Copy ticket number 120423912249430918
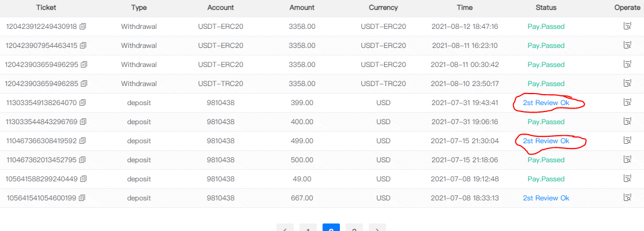The width and height of the screenshot is (644, 231). pos(83,27)
